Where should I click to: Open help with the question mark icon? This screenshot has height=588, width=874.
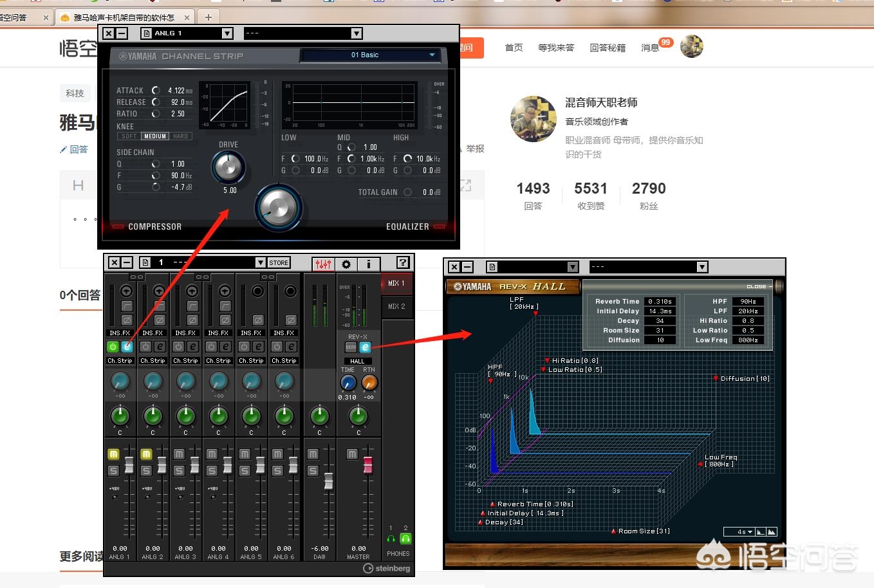(403, 262)
